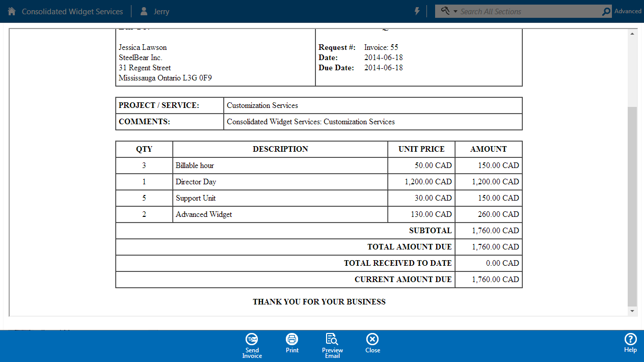Click 'Customization Services' project value
This screenshot has height=362, width=644.
(x=262, y=105)
